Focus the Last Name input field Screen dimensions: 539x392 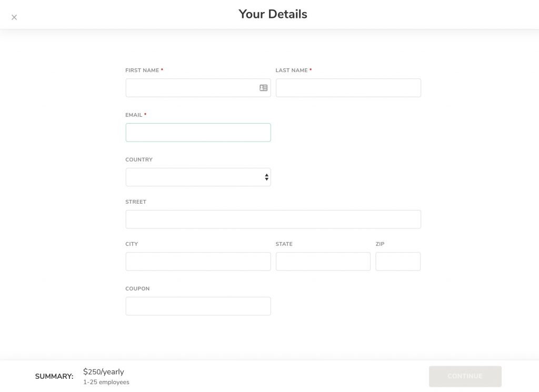coord(348,88)
